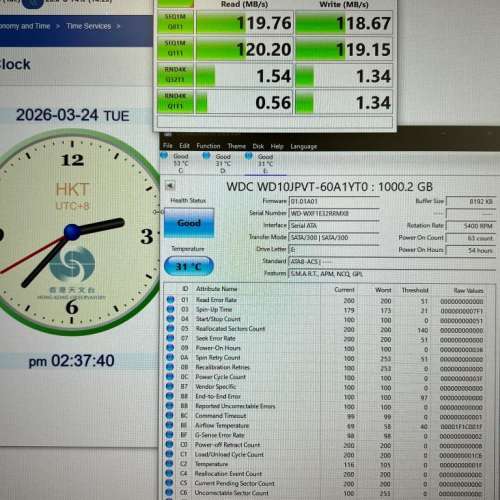The image size is (500, 500).
Task: Open the Edit menu
Action: [184, 146]
